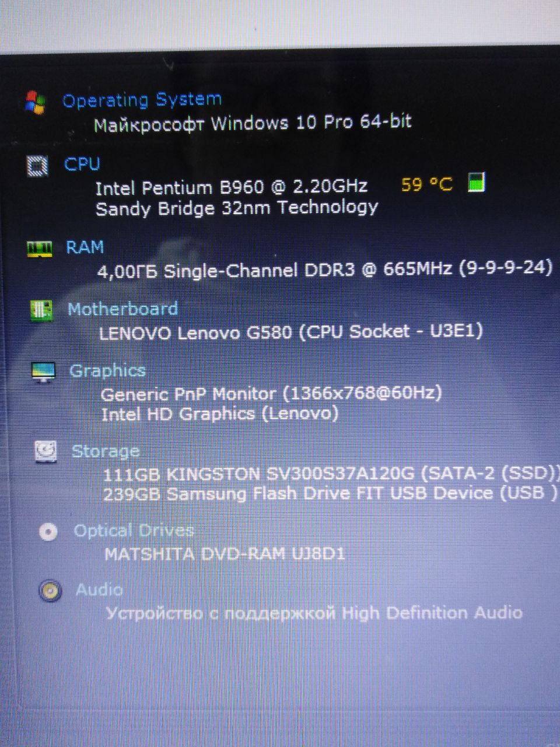This screenshot has height=747, width=560.
Task: Open the RAM section heading
Action: pos(85,247)
